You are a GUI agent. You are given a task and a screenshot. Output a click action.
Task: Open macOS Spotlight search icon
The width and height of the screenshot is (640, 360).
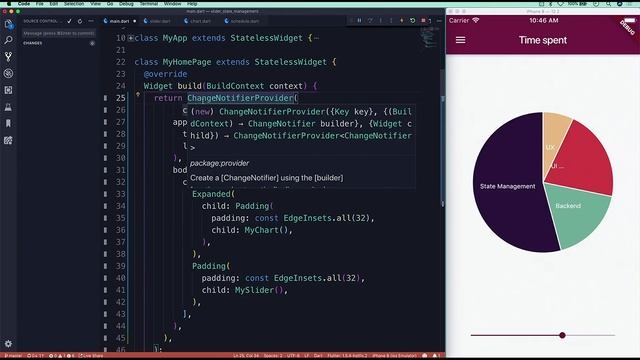pyautogui.click(x=609, y=3)
